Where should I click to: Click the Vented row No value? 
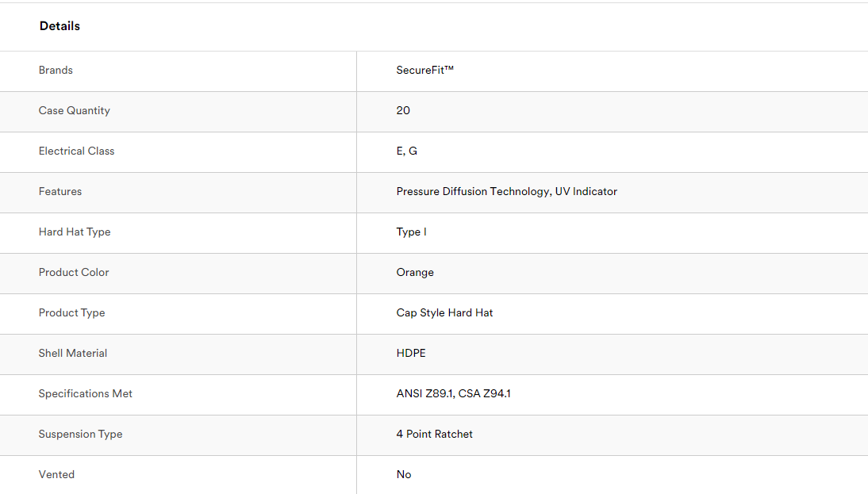click(x=404, y=474)
